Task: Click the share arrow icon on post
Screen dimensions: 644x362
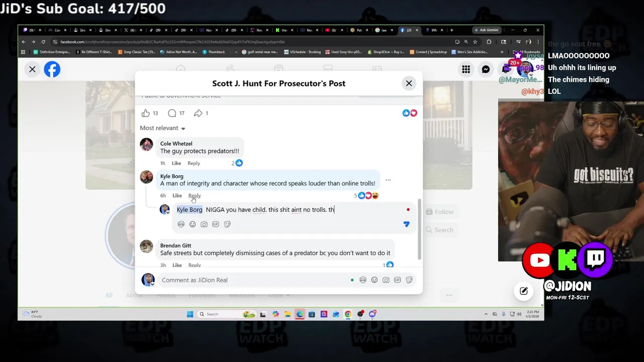Action: [x=198, y=113]
